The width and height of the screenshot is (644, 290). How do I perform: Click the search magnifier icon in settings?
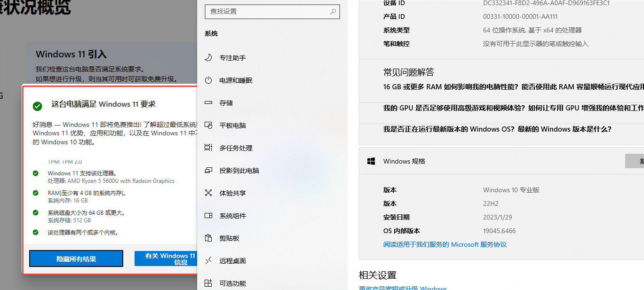tap(333, 11)
